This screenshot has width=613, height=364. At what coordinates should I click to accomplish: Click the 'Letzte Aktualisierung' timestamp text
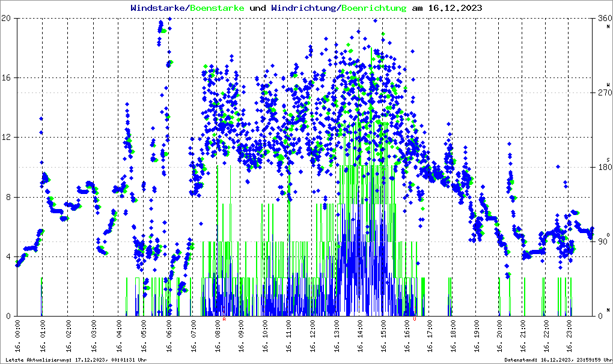coord(76,360)
